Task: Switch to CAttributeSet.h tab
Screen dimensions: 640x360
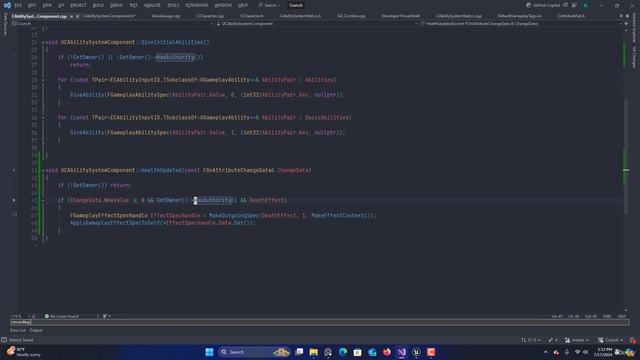Action: coord(571,16)
